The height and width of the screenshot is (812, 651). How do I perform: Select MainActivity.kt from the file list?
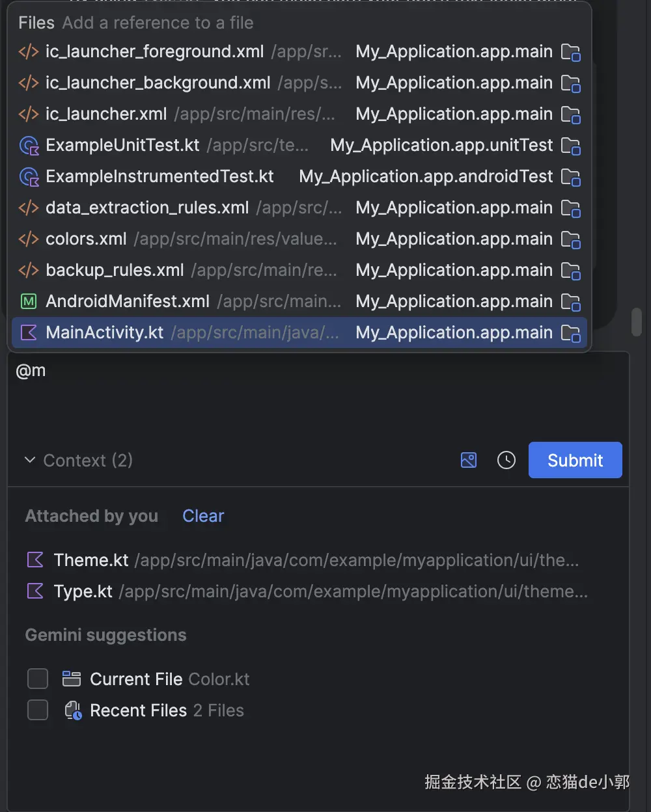point(104,332)
